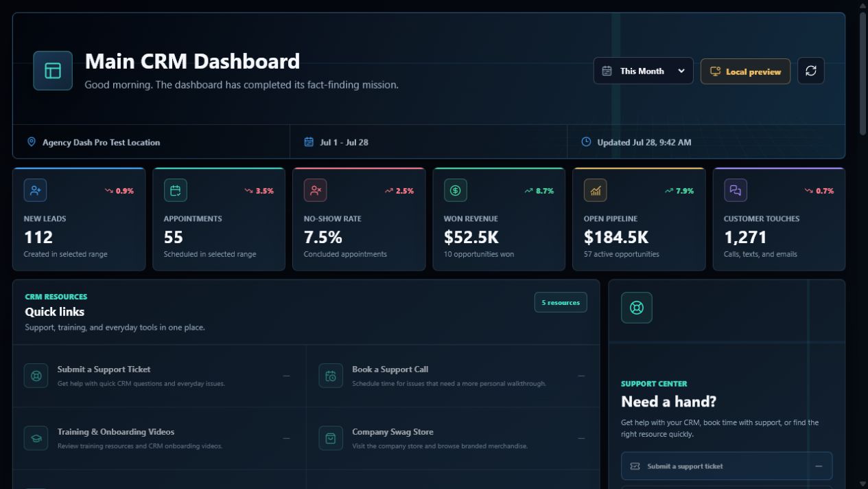Viewport: 868px width, 489px height.
Task: Click the monitor icon in the Local preview button
Action: 715,71
